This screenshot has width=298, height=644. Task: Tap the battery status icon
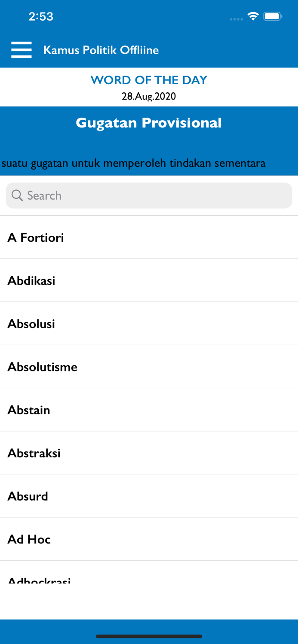point(273,16)
